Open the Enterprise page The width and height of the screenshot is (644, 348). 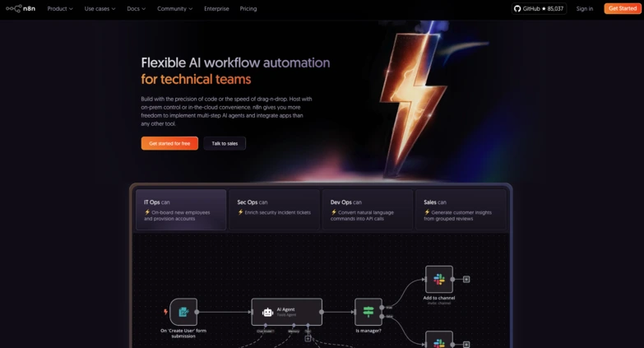pyautogui.click(x=216, y=8)
